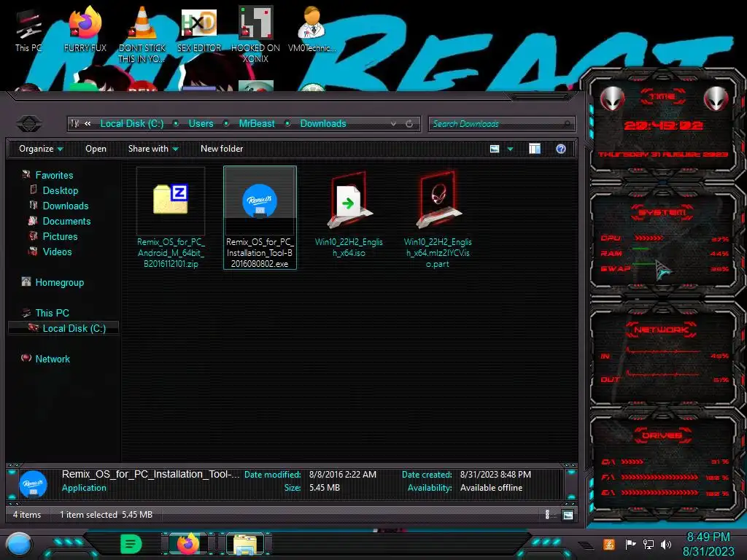Image resolution: width=747 pixels, height=560 pixels.
Task: Click Local Disk (C:) breadcrumb
Action: coord(131,124)
